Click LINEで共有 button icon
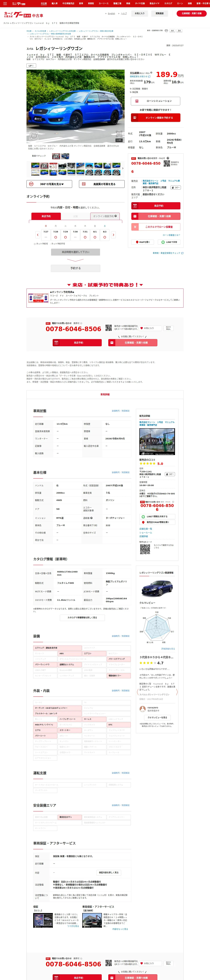210x980 pixels. point(163,242)
